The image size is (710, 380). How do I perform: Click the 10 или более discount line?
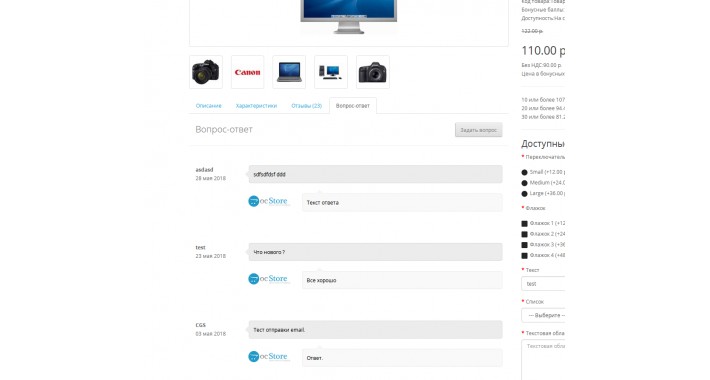543,100
